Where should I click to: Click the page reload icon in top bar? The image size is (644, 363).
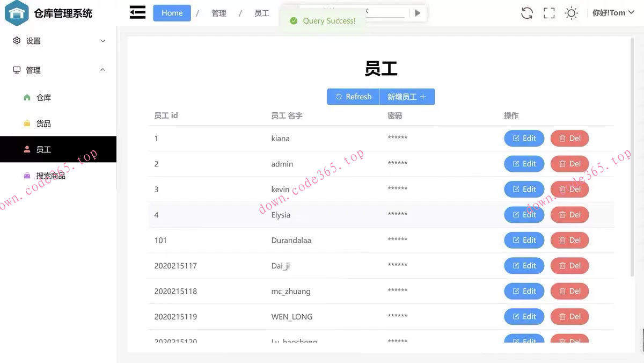(x=526, y=12)
